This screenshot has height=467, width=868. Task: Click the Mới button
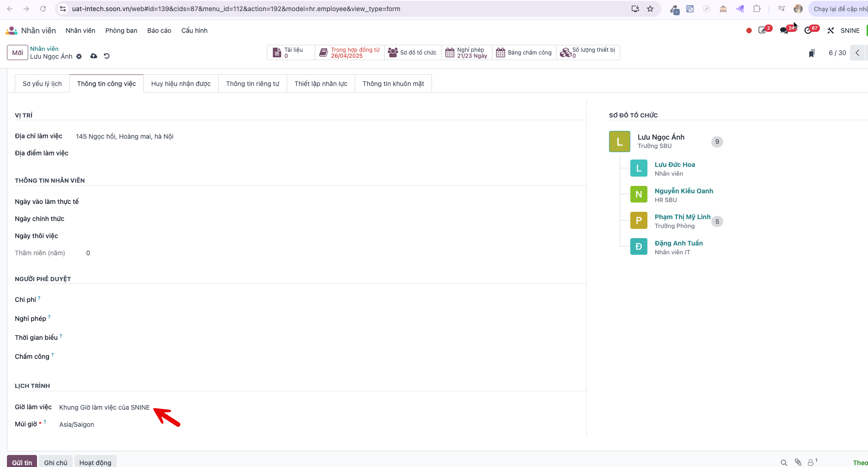[18, 53]
